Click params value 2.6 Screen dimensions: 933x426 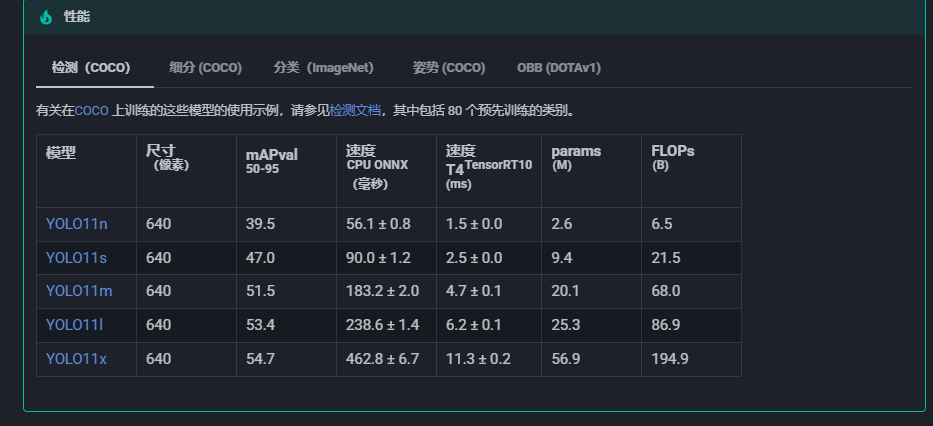tap(562, 224)
